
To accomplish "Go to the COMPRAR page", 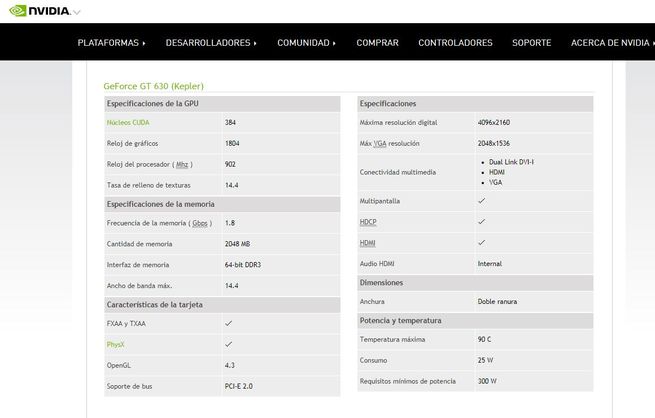I will click(x=377, y=43).
